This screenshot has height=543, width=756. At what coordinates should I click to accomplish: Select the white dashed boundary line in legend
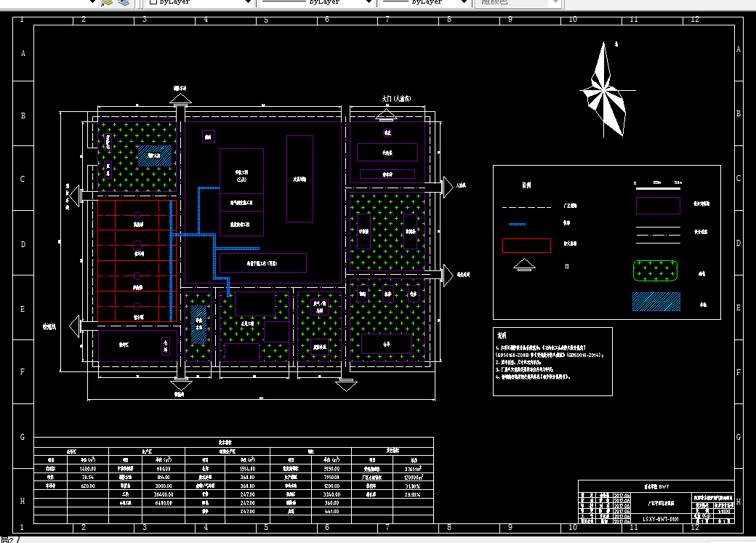coord(526,207)
